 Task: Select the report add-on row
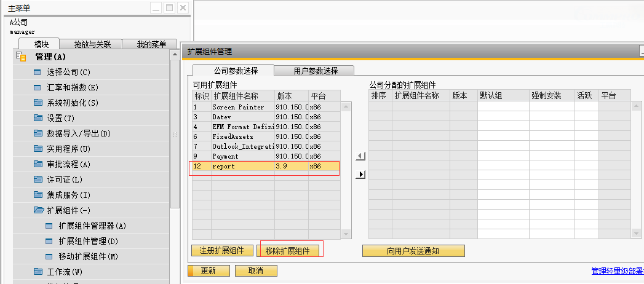pos(266,166)
